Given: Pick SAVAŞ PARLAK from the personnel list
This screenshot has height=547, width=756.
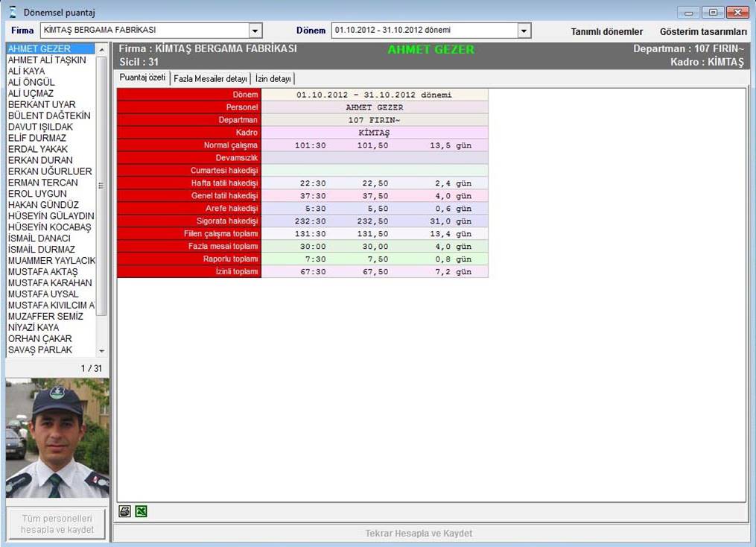Looking at the screenshot, I should [x=40, y=350].
